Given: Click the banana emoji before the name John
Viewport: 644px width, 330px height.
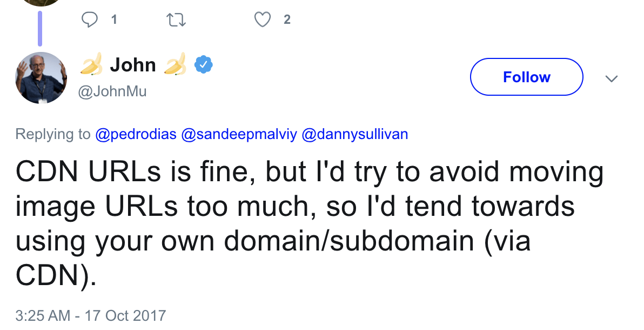Looking at the screenshot, I should click(x=91, y=65).
